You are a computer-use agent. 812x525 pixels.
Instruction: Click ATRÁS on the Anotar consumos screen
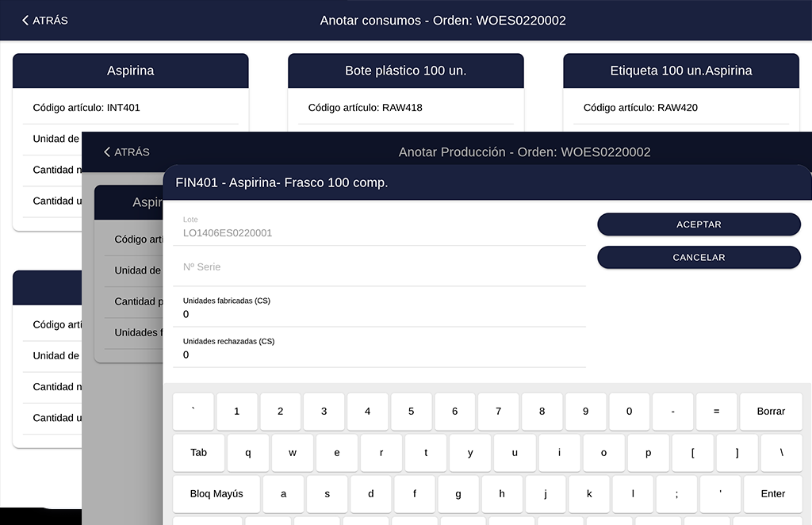pos(44,21)
